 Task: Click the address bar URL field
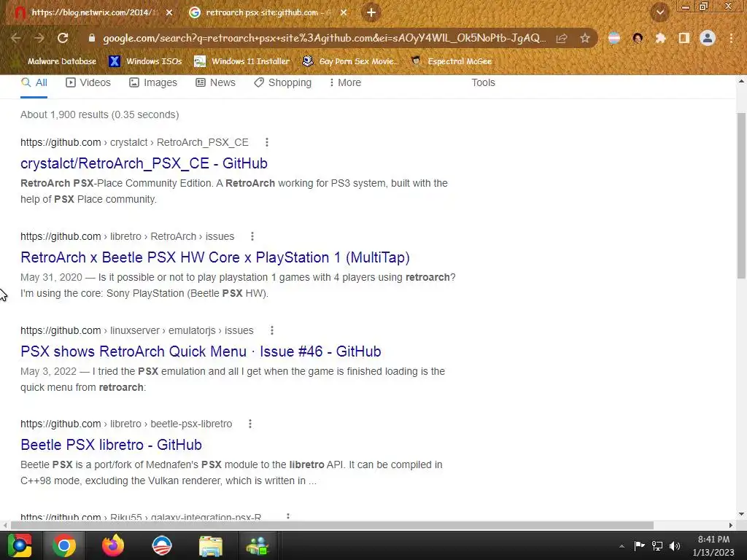(x=324, y=38)
